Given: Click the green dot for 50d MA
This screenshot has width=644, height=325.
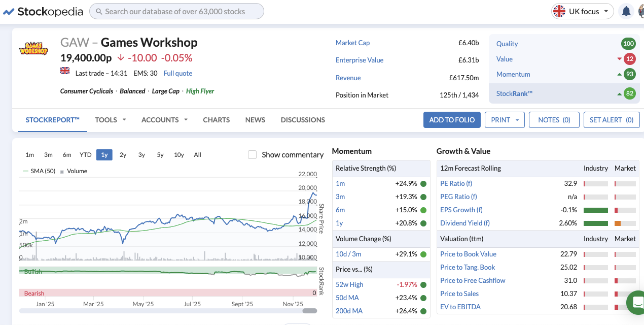Looking at the screenshot, I should point(423,298).
